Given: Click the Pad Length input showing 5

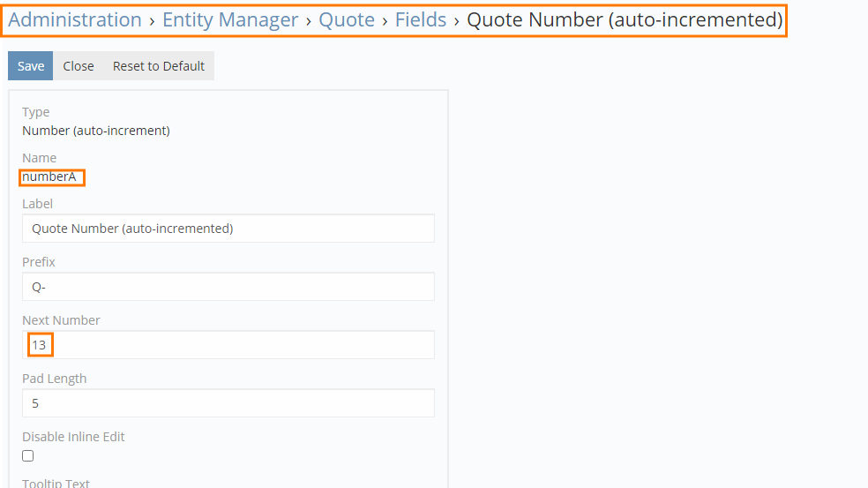Looking at the screenshot, I should 228,403.
